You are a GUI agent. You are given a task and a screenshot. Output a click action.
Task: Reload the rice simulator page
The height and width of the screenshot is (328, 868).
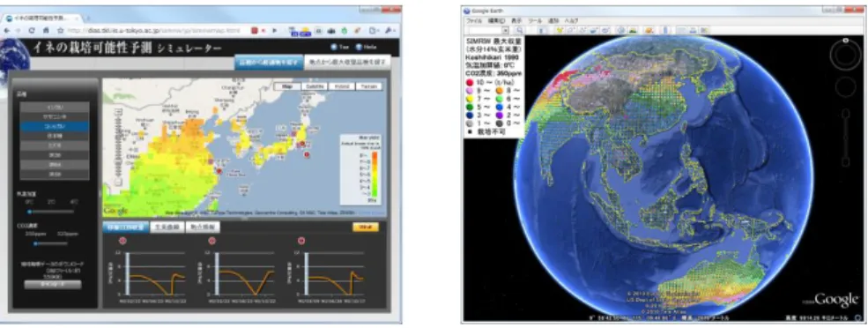pyautogui.click(x=32, y=31)
